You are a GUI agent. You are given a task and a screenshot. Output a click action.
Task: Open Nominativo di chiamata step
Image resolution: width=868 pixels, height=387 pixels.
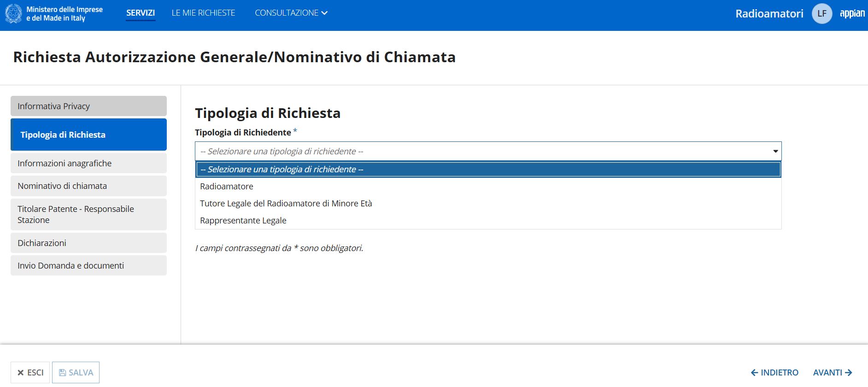click(88, 186)
